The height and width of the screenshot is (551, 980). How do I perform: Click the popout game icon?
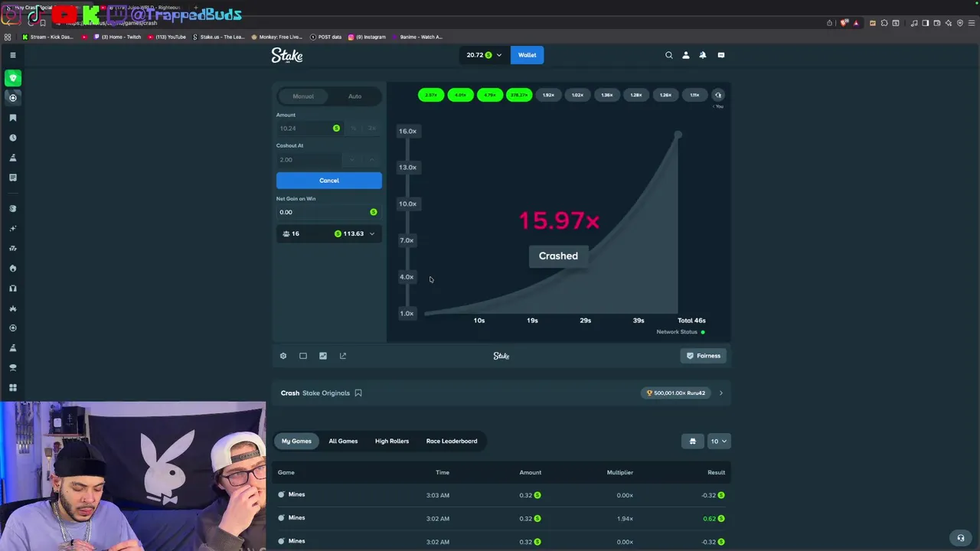coord(343,356)
